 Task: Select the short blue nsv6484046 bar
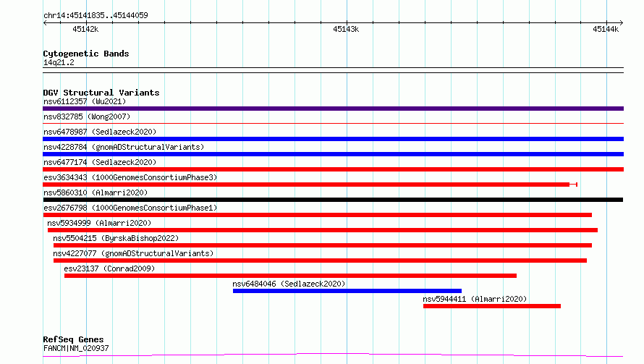click(347, 291)
